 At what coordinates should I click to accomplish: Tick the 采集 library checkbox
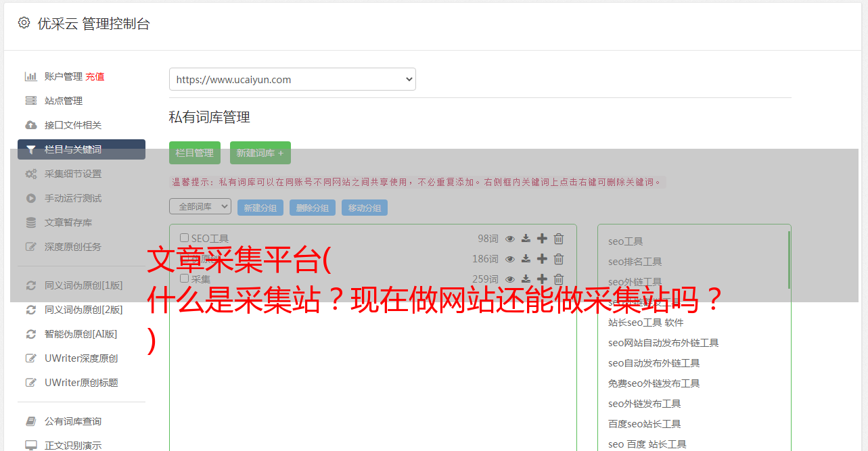tap(184, 279)
